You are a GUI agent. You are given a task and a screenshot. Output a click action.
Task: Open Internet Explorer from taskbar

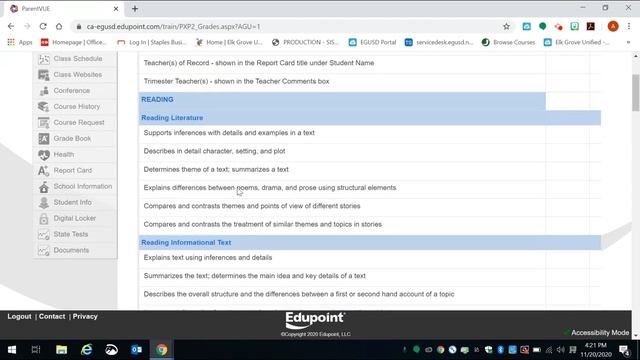pos(87,350)
